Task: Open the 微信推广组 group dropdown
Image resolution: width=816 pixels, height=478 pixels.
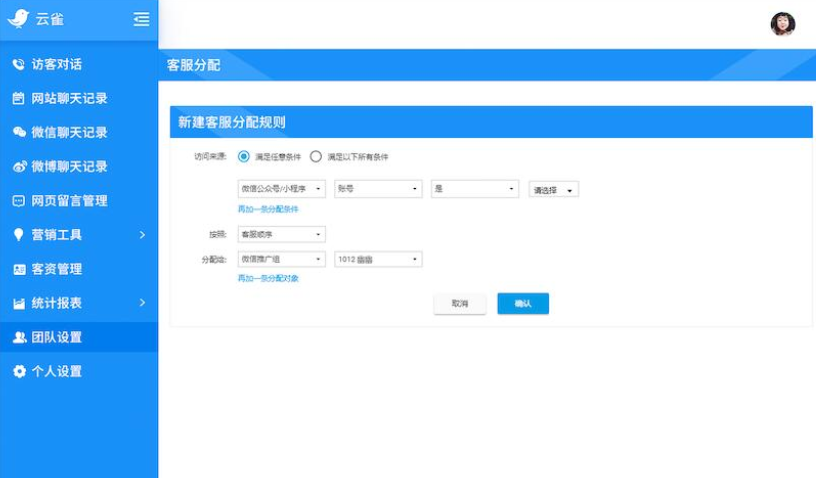Action: point(282,259)
